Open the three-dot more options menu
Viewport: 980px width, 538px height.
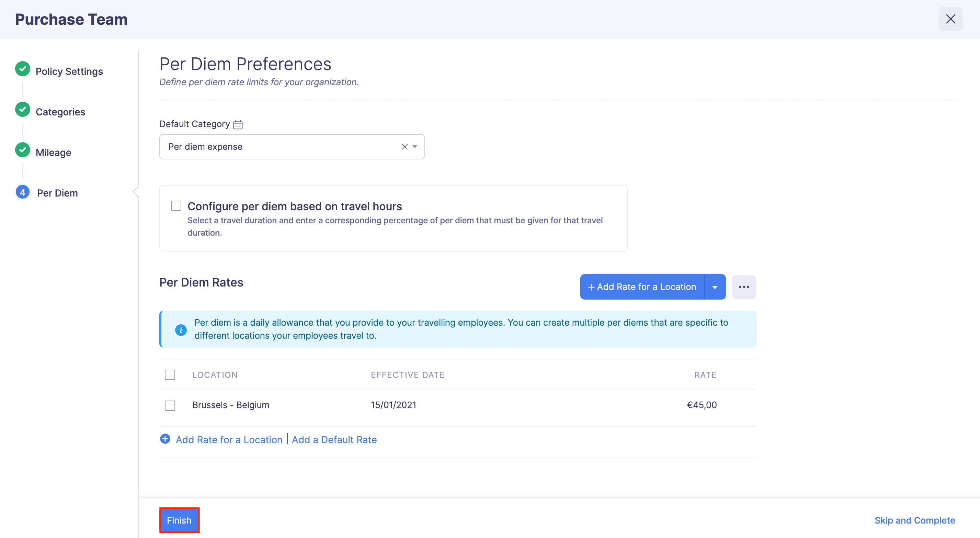(743, 287)
